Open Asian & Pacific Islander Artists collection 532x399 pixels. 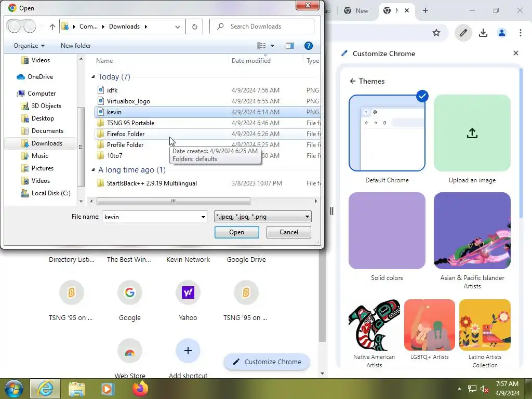pos(472,231)
